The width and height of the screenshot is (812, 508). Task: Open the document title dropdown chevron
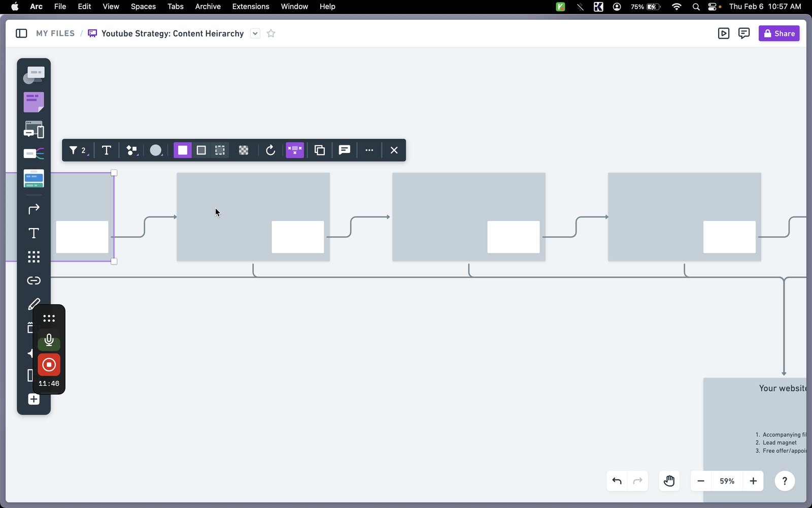pyautogui.click(x=255, y=34)
